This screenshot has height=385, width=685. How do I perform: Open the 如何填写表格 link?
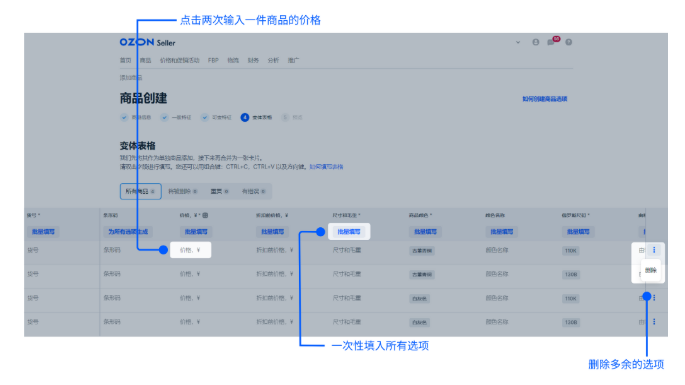pyautogui.click(x=326, y=167)
